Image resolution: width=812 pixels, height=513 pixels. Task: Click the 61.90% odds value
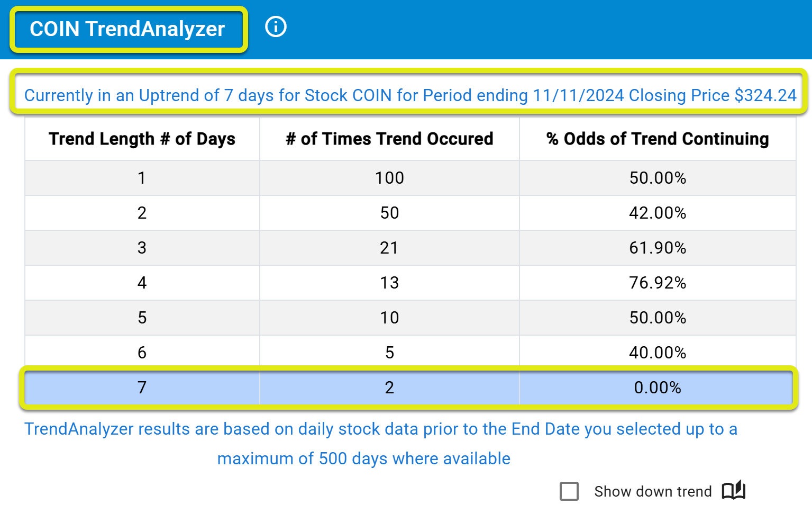658,248
